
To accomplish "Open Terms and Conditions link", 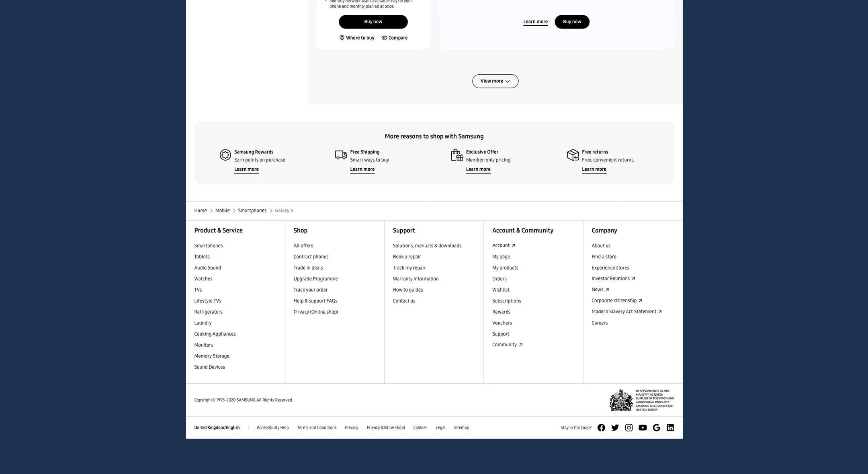I will point(317,427).
